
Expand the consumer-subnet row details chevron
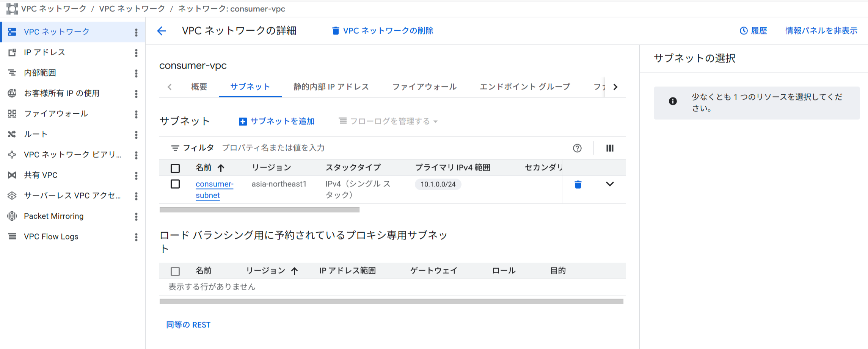(x=610, y=184)
